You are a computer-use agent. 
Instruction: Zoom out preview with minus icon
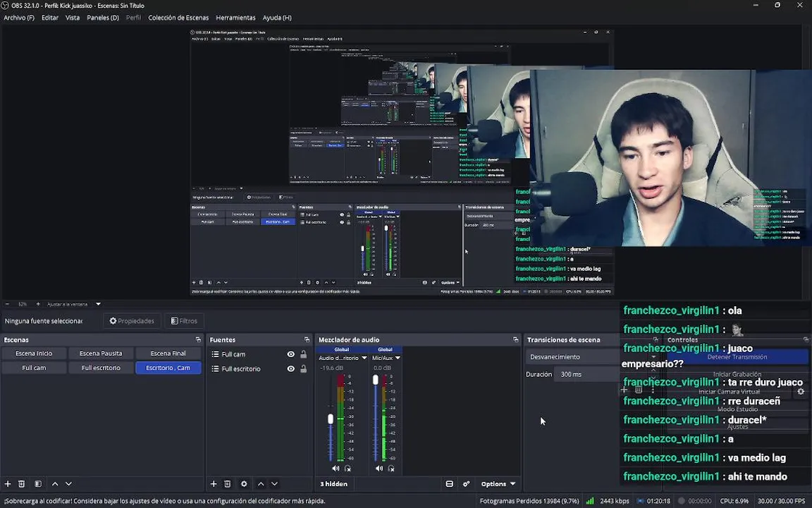click(x=7, y=304)
